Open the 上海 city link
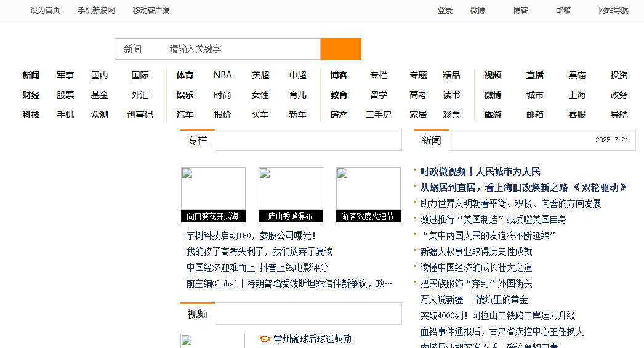Image resolution: width=644 pixels, height=348 pixels. pos(577,95)
